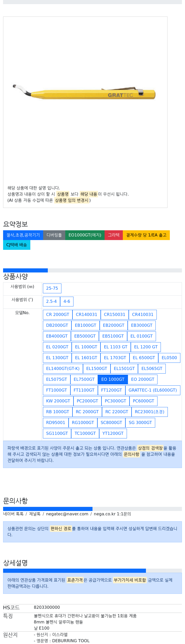
Task: Open model RC 2000GT
Action: (87, 412)
